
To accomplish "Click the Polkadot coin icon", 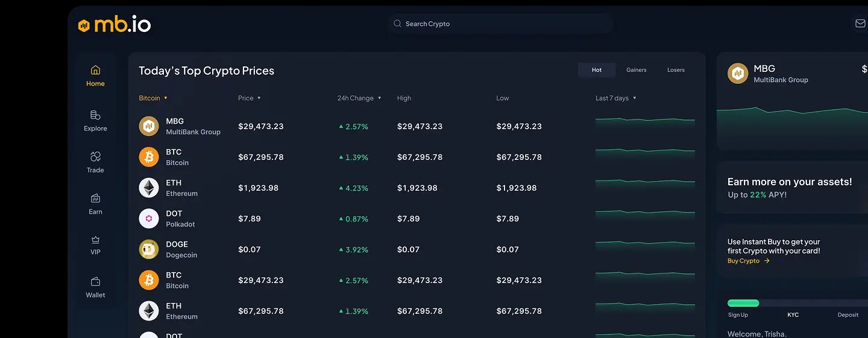I will click(149, 218).
